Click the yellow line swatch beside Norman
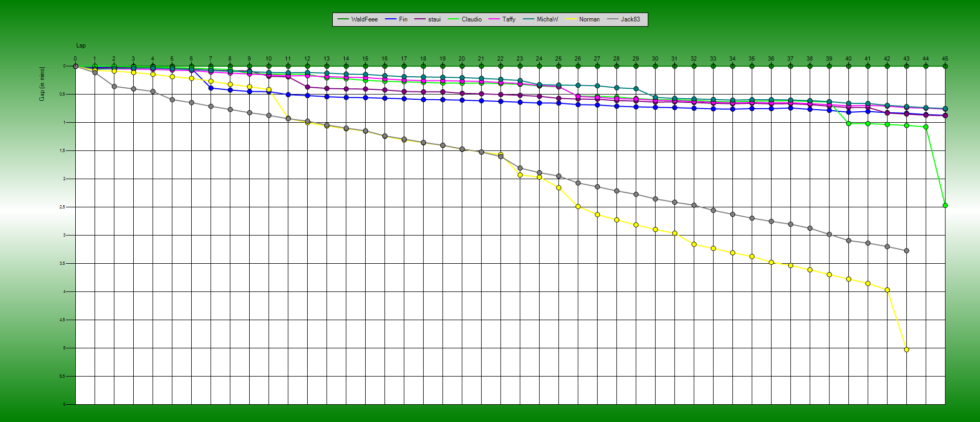The image size is (980, 422). click(x=570, y=19)
